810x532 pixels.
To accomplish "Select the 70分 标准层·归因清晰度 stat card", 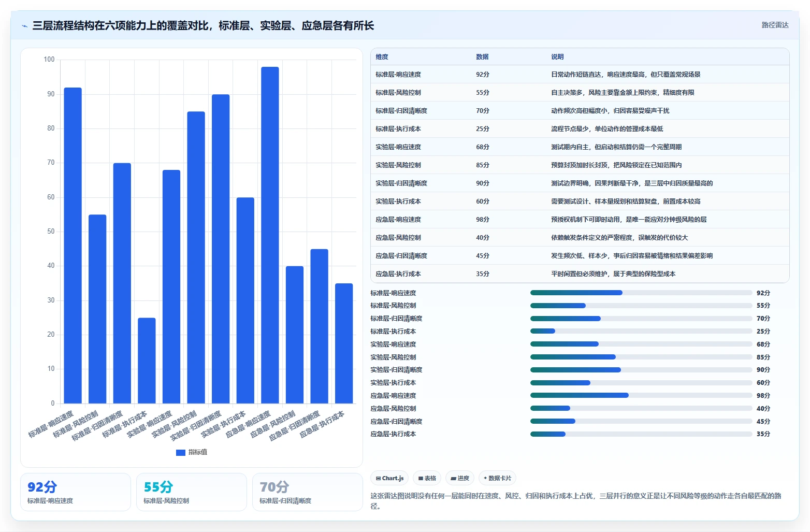I will pos(308,492).
